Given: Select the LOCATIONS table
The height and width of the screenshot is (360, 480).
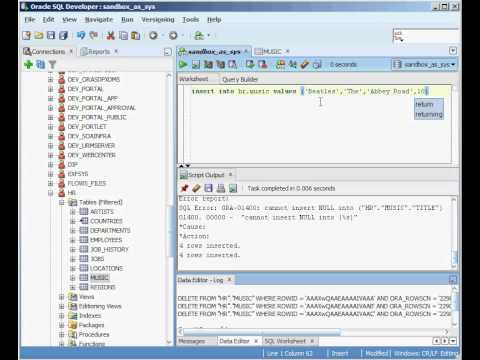Looking at the screenshot, I should (x=107, y=268).
